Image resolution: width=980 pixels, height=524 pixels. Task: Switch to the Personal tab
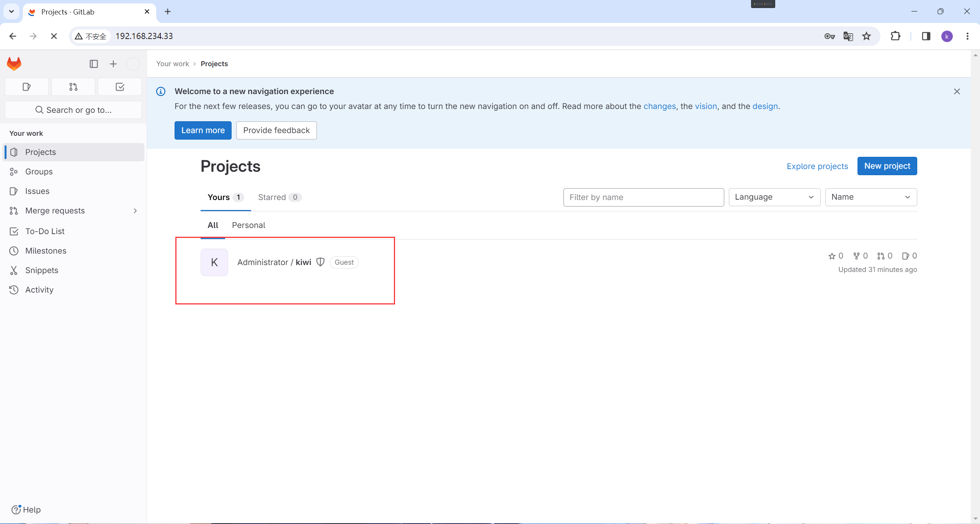coord(248,225)
